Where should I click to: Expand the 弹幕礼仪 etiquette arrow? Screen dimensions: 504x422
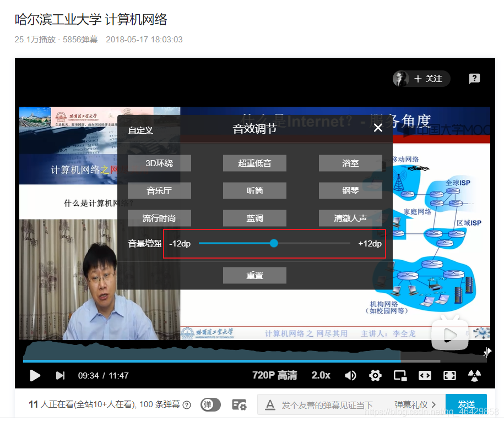(x=433, y=404)
